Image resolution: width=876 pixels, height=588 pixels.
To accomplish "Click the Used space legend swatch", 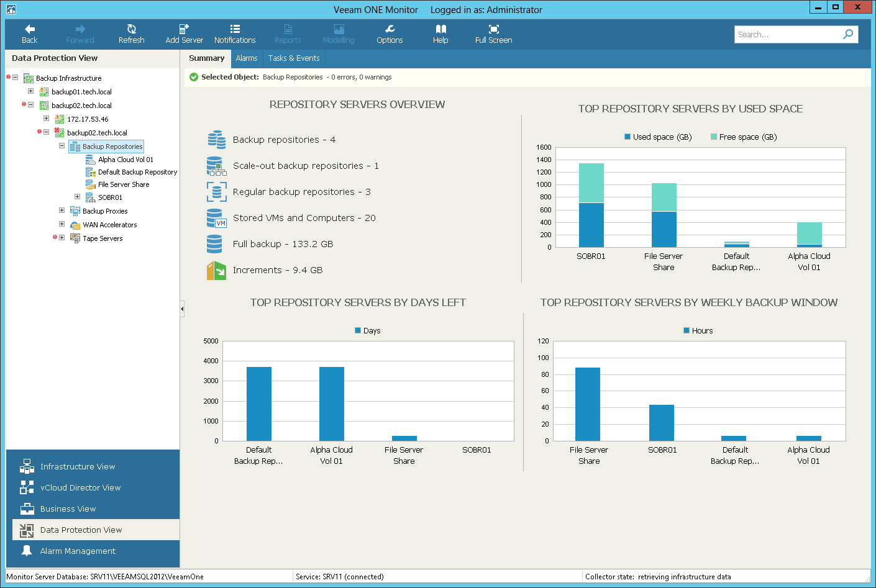I will click(x=627, y=137).
